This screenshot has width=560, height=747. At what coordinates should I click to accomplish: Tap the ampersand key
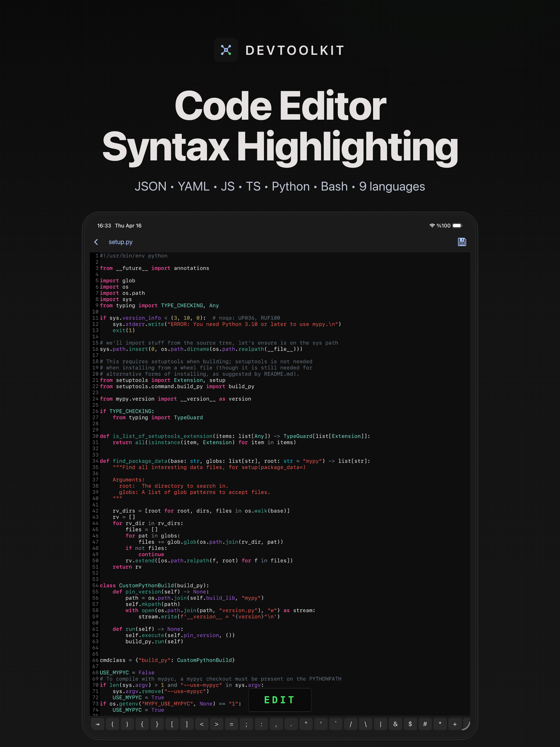click(x=395, y=724)
